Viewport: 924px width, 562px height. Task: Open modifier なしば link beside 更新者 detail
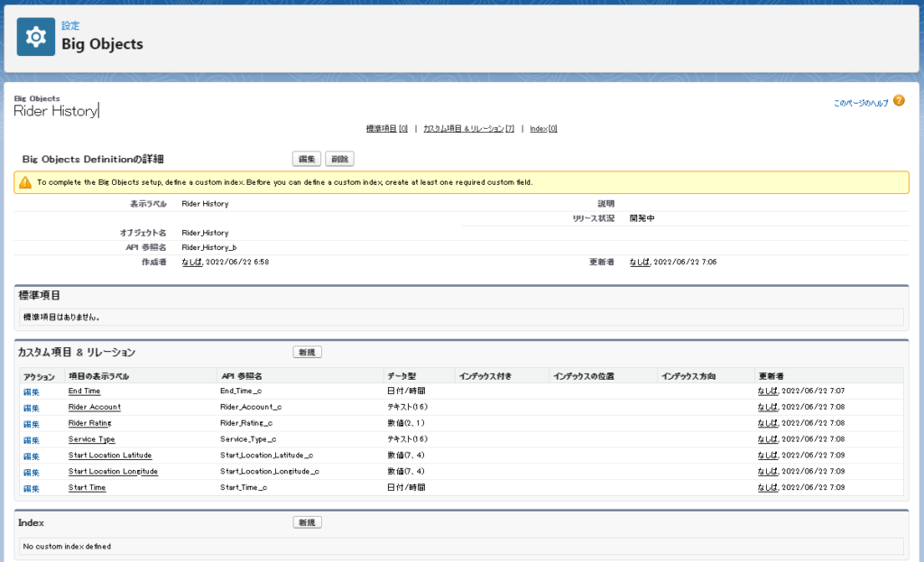click(x=640, y=263)
